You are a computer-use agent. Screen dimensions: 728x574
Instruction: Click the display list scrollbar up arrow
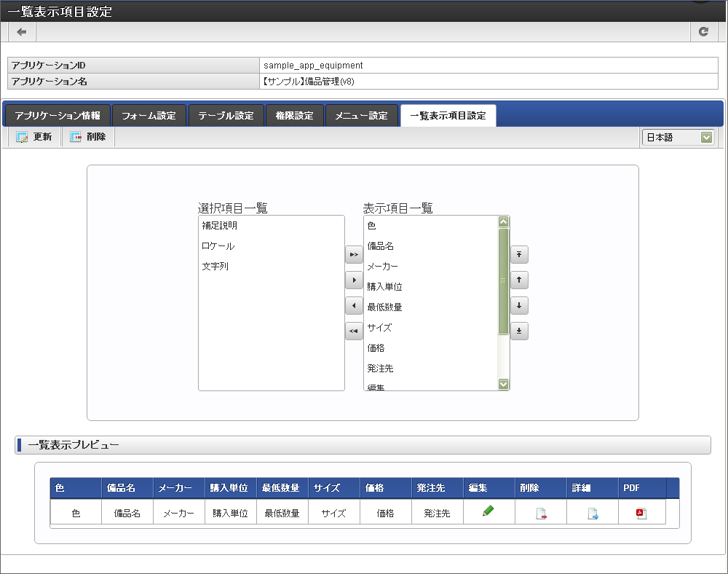point(503,222)
